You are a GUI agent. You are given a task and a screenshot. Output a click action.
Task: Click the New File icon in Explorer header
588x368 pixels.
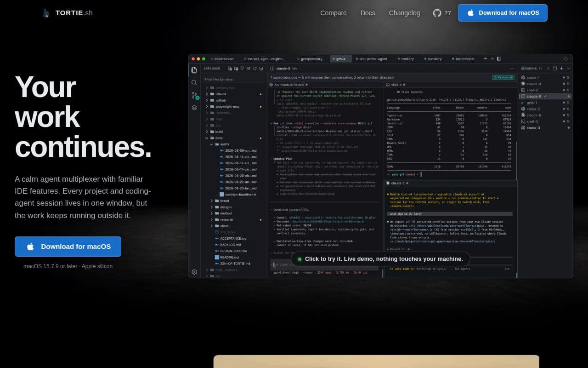[230, 69]
